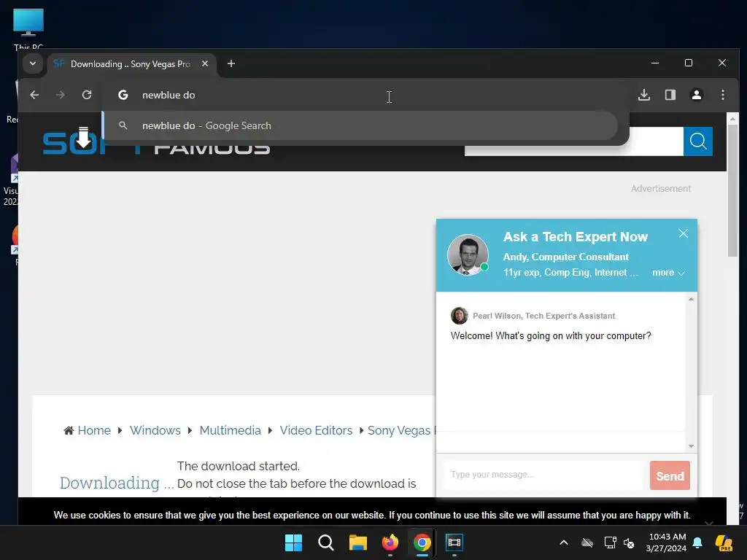Viewport: 747px width, 560px height.
Task: Show hidden system tray icons chevron
Action: pyautogui.click(x=564, y=542)
